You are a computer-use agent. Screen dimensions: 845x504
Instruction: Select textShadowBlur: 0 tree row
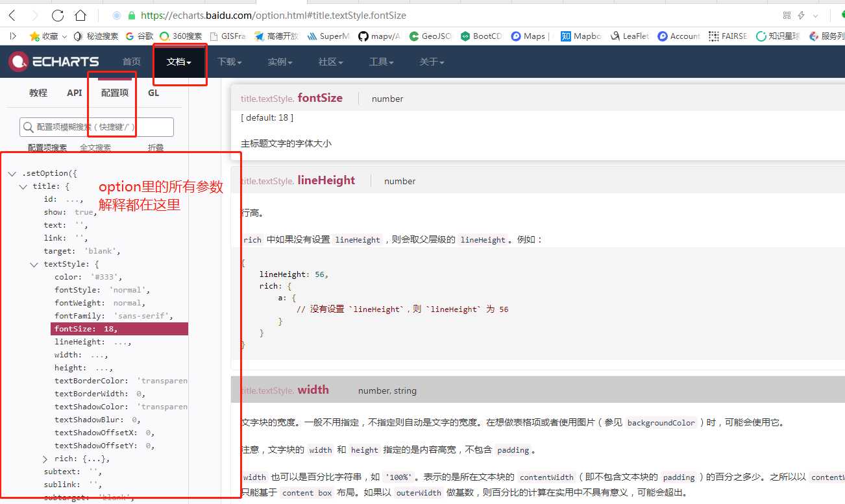pos(97,420)
